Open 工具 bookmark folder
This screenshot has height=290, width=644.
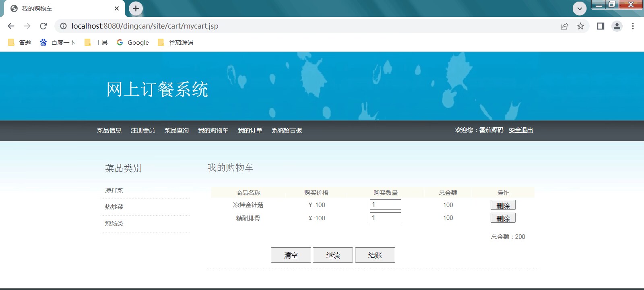(x=96, y=42)
